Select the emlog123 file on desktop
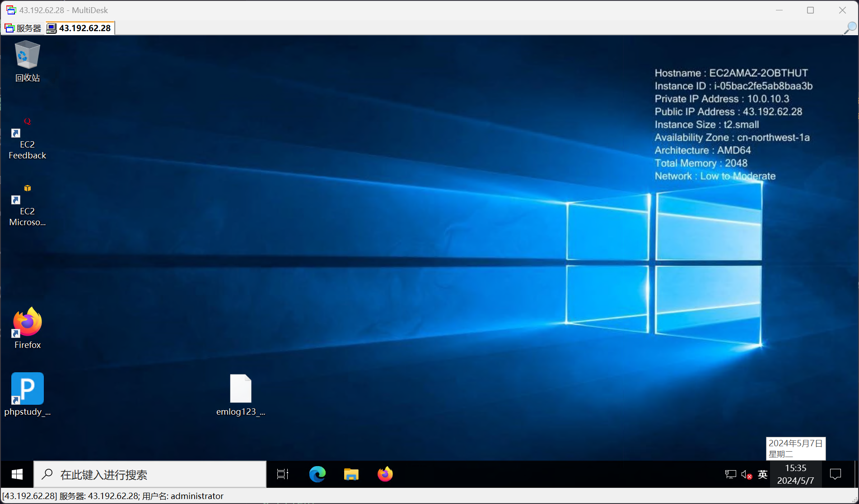The height and width of the screenshot is (504, 859). point(241,395)
